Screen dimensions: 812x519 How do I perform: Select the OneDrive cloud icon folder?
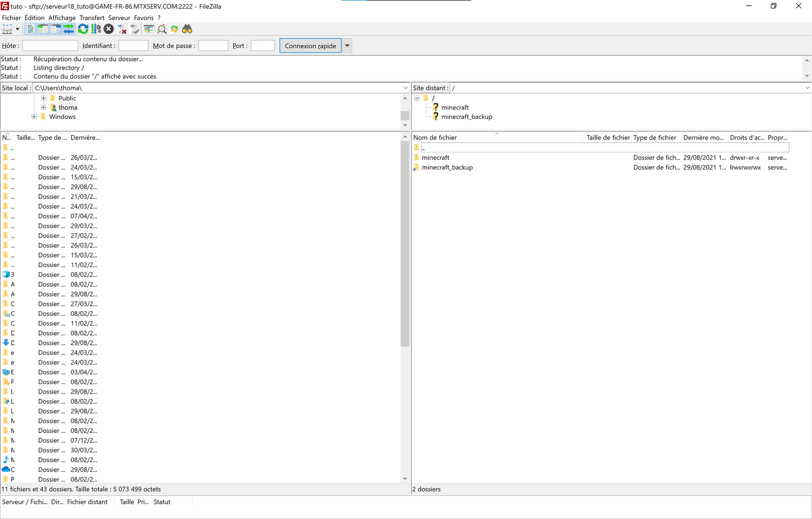(x=51, y=470)
